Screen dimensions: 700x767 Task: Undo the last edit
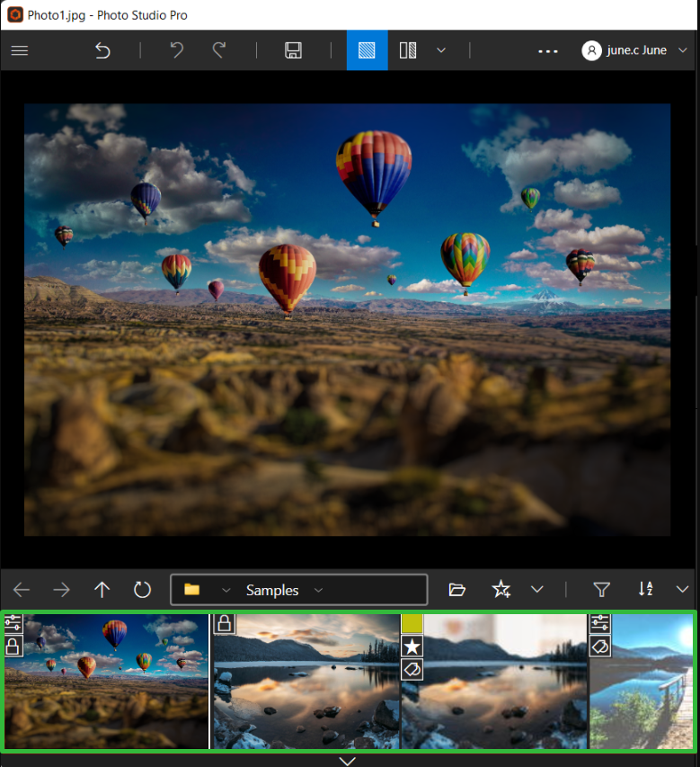click(177, 50)
